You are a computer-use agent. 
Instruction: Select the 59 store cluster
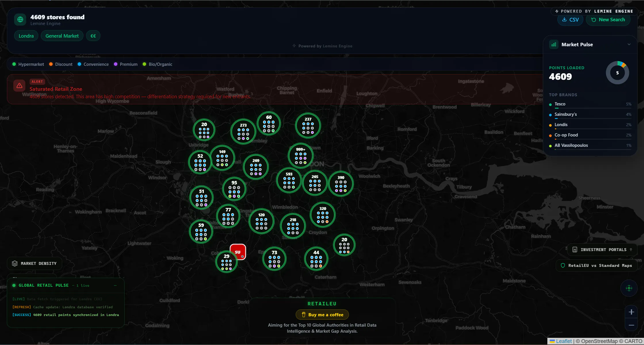pyautogui.click(x=201, y=232)
